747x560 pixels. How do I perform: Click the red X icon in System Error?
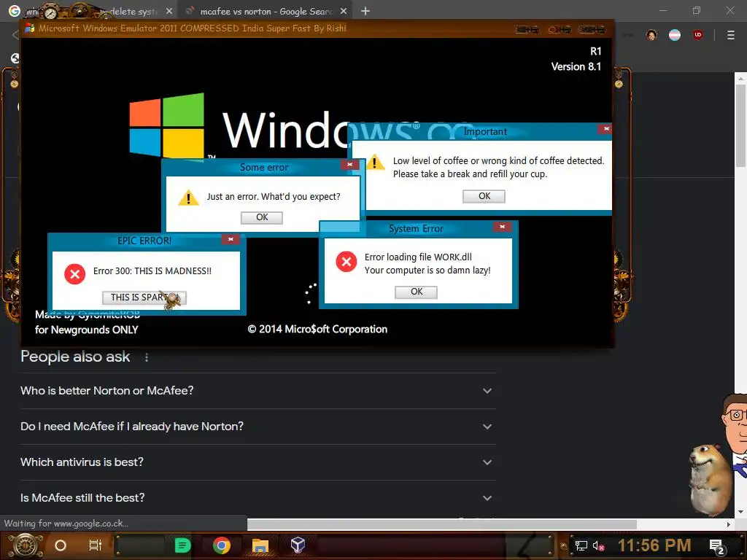pos(347,262)
